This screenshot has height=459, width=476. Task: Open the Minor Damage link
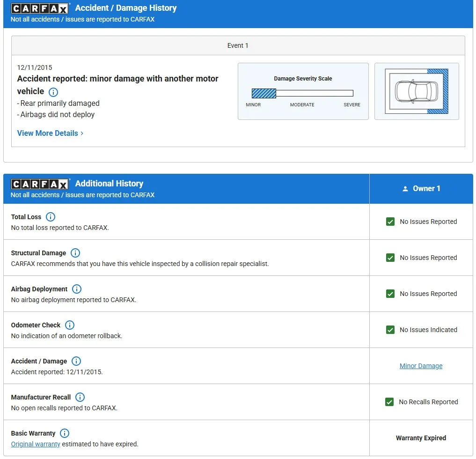(x=421, y=366)
